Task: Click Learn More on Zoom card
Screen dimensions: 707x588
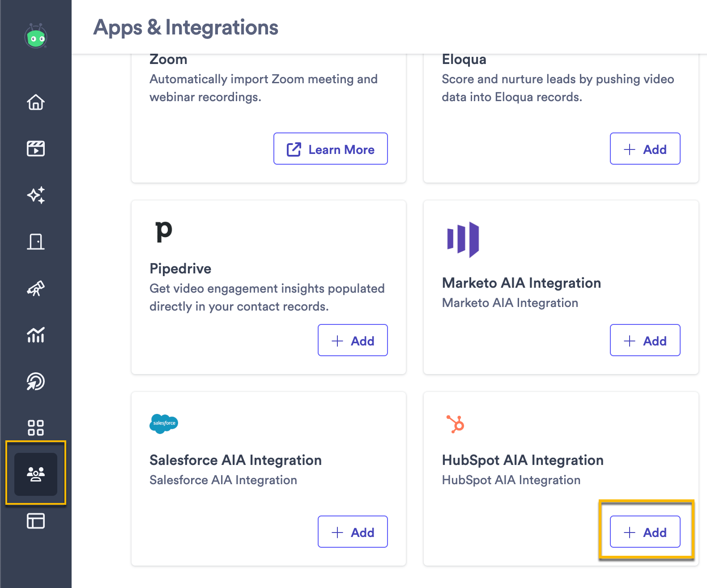Action: 331,149
